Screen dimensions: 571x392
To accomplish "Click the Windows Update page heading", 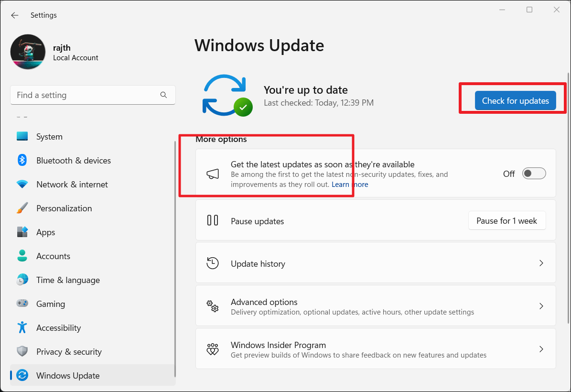I will click(x=259, y=45).
